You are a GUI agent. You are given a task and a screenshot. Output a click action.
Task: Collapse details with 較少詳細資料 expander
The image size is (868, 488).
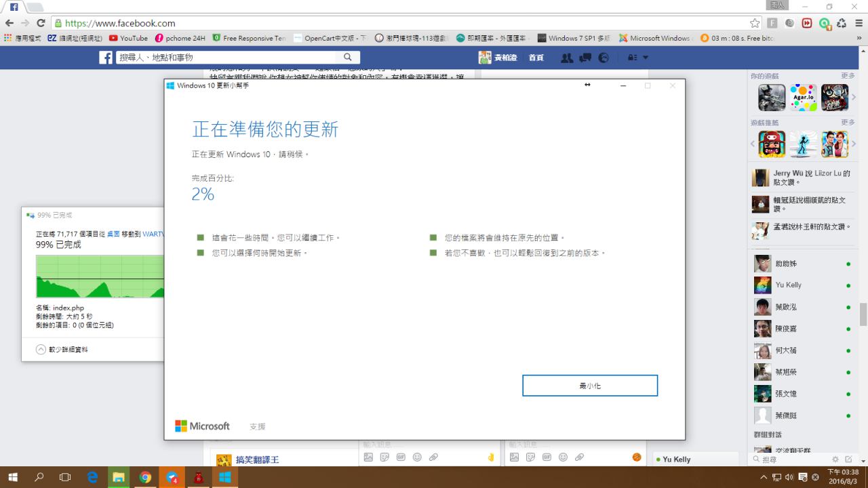[62, 350]
